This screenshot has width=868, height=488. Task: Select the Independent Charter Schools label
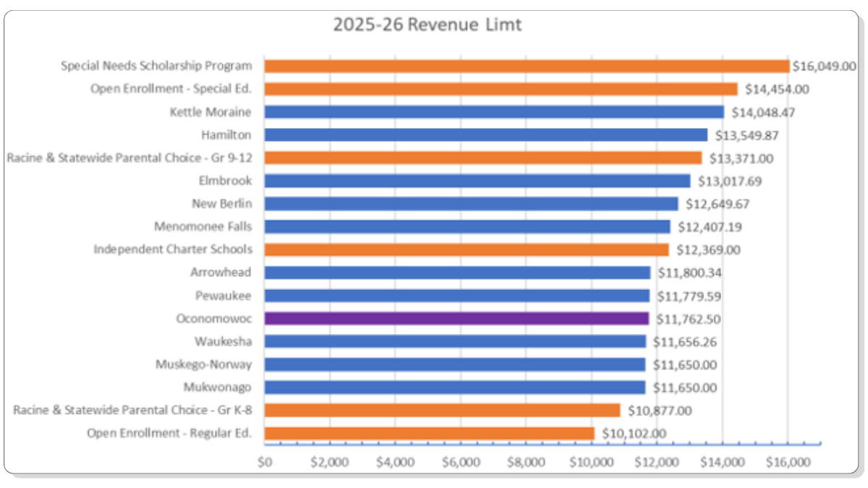(173, 249)
